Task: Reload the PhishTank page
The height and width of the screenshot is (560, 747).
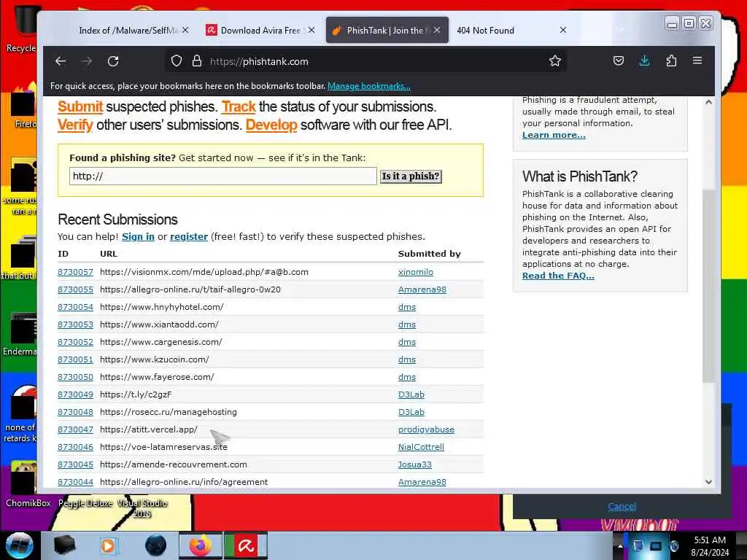Action: pyautogui.click(x=113, y=61)
